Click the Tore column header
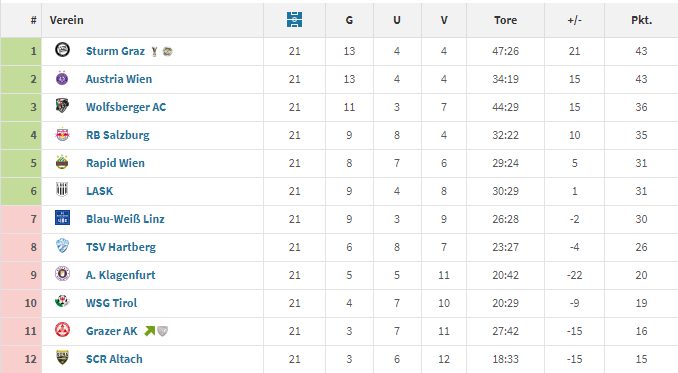Image resolution: width=678 pixels, height=373 pixels. 505,20
